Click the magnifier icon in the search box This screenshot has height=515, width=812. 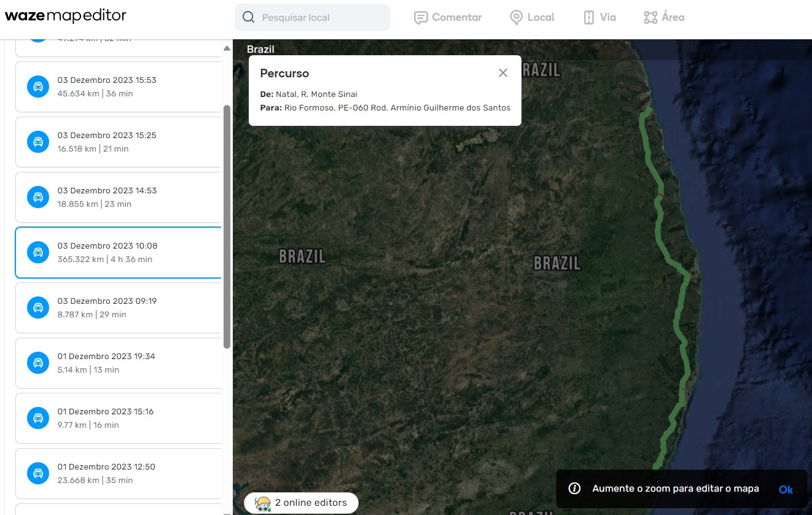(x=248, y=17)
